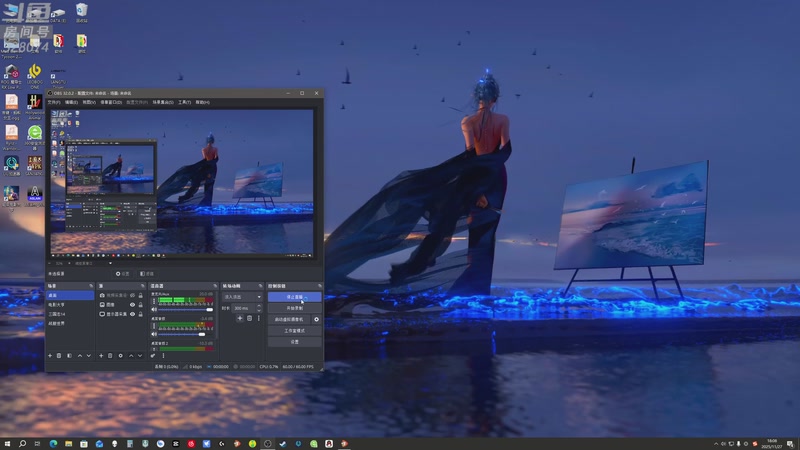This screenshot has height=450, width=800.
Task: Open advanced audio properties icon in mixer
Action: coord(153,356)
